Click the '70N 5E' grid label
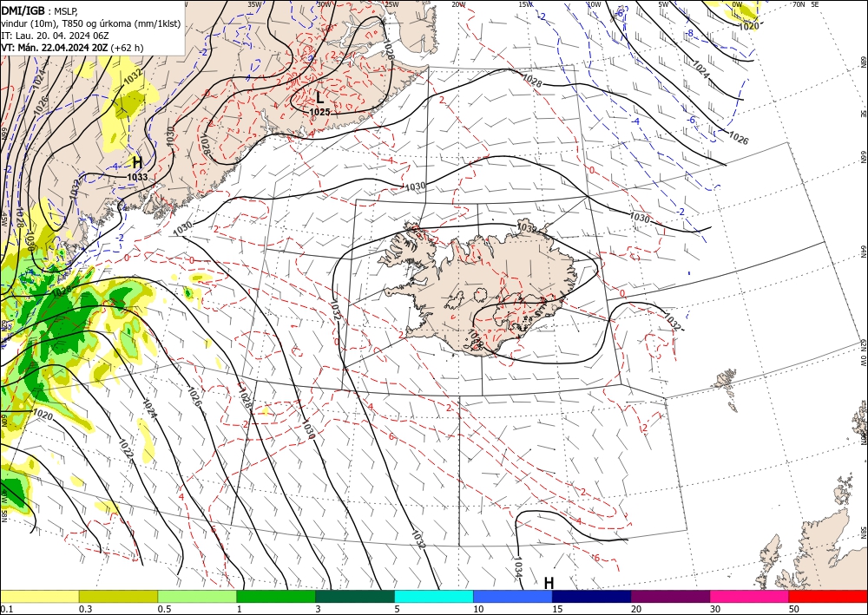868x615 pixels. point(806,4)
